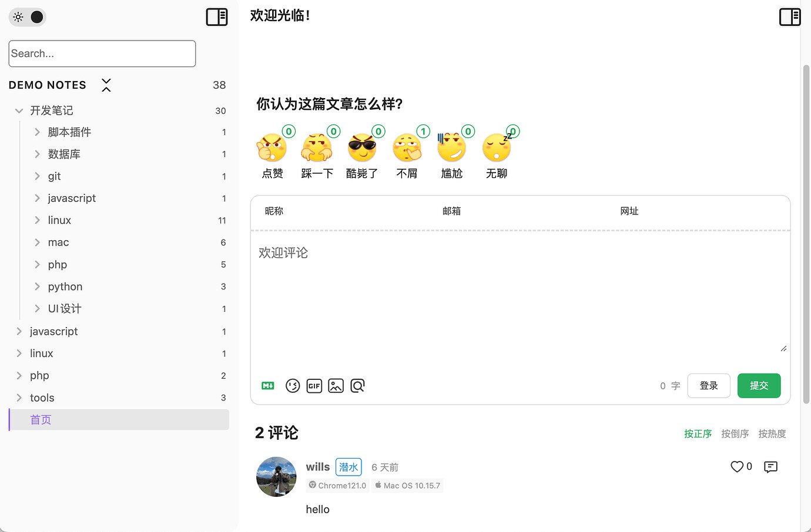This screenshot has height=532, width=811.
Task: Open the emoji picker in comment toolbar
Action: [x=293, y=386]
